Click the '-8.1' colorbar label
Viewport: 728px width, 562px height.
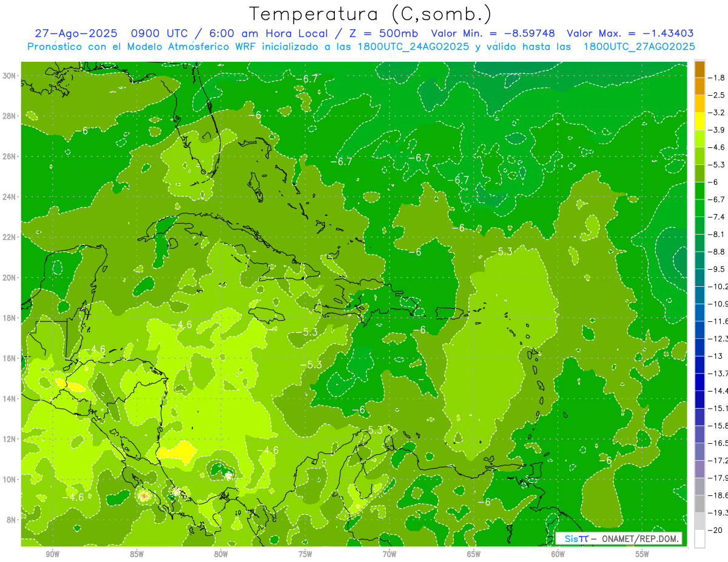click(717, 235)
